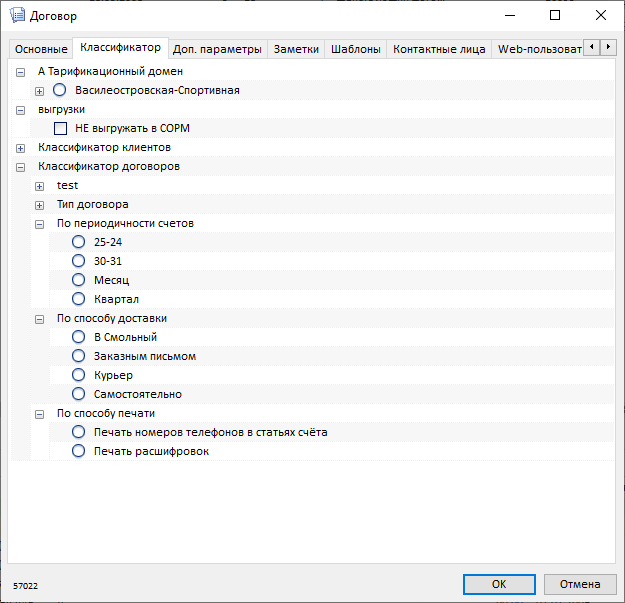625x603 pixels.
Task: Click the 57022 identifier text
Action: (26, 586)
